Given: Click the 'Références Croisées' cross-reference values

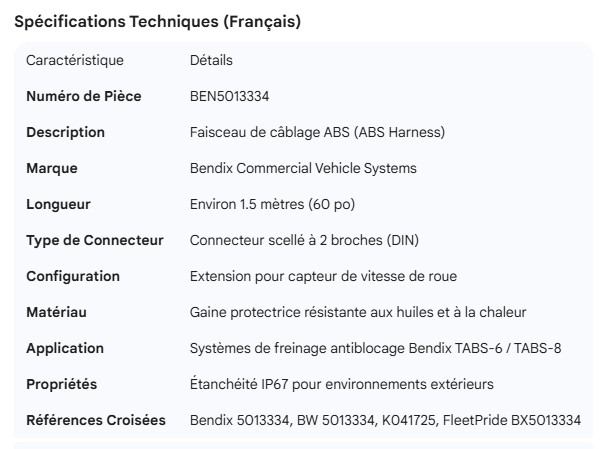Looking at the screenshot, I should (385, 420).
